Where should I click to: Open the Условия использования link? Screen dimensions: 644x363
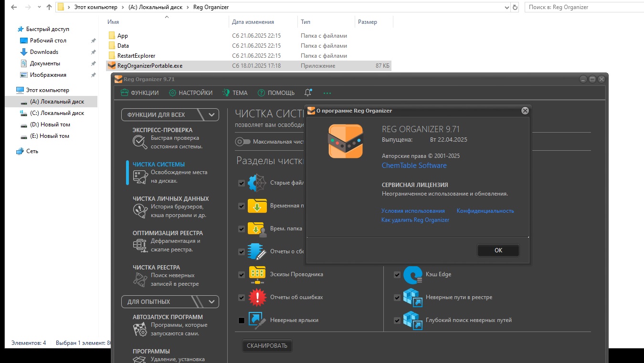point(413,211)
